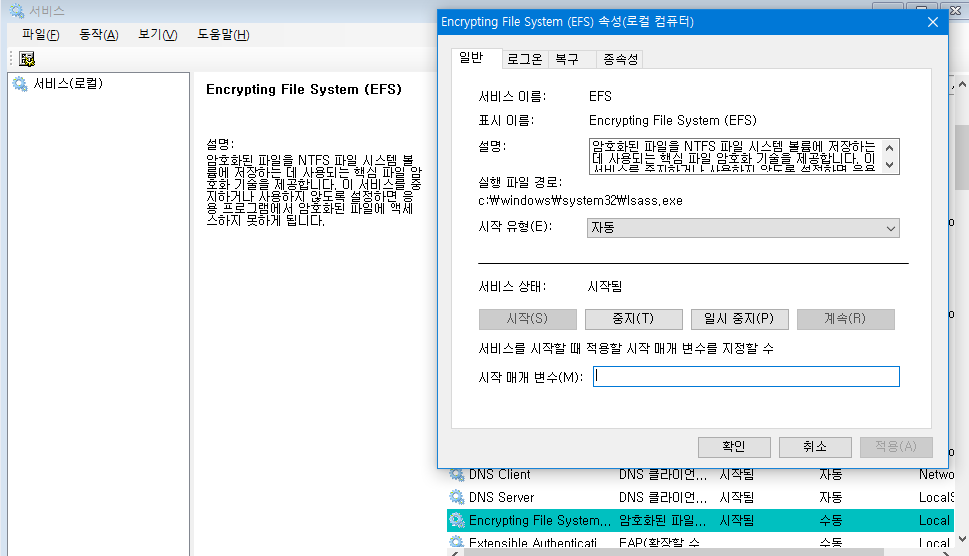Click the Extensible Authentication row gear icon
969x556 pixels.
pyautogui.click(x=457, y=542)
